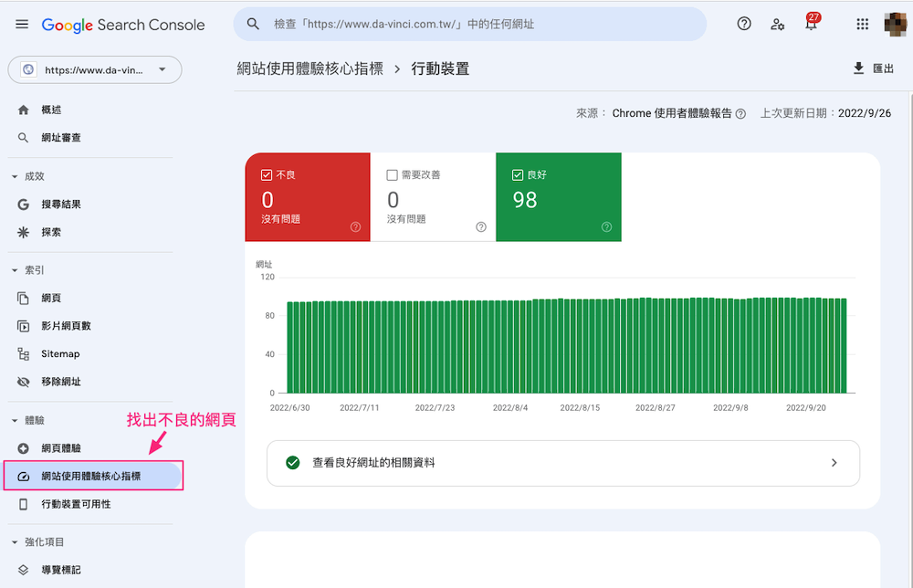The height and width of the screenshot is (588, 913).
Task: Open notifications bell with 27 badge
Action: pos(811,23)
